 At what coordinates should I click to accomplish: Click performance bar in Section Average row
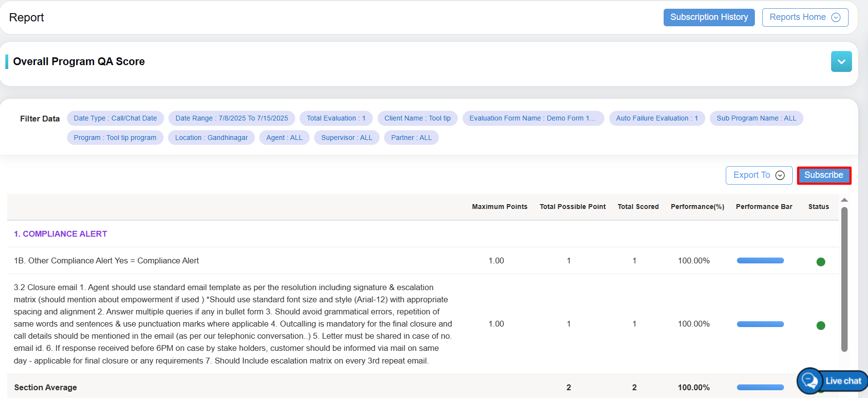tap(760, 387)
